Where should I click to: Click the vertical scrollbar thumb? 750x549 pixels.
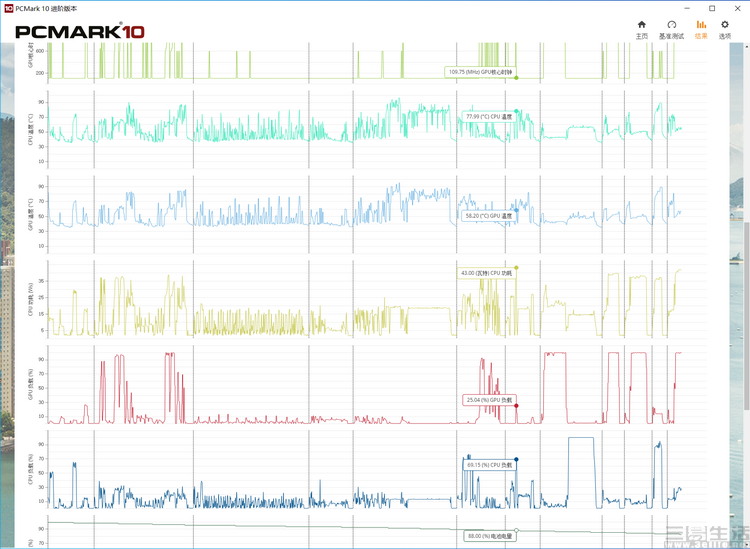747,316
